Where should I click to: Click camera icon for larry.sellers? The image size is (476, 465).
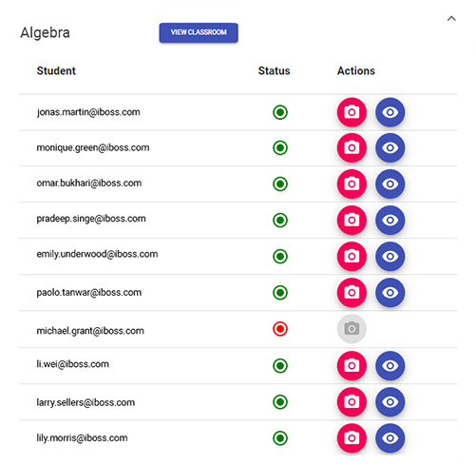click(x=352, y=401)
